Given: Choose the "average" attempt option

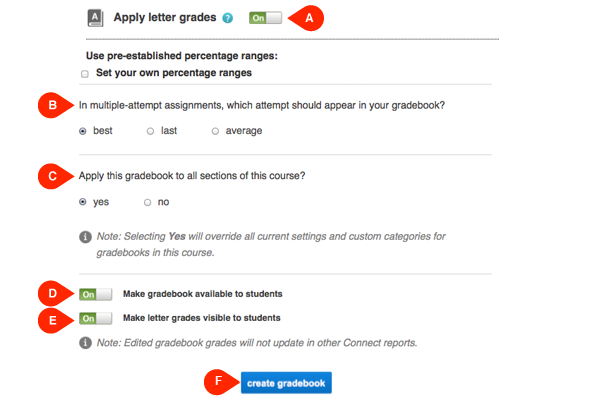Looking at the screenshot, I should 215,131.
